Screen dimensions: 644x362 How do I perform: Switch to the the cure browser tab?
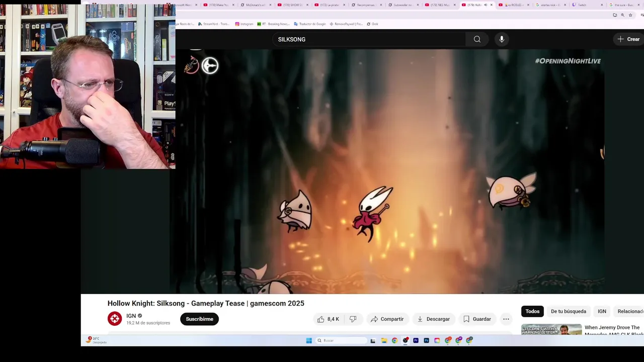(x=624, y=5)
